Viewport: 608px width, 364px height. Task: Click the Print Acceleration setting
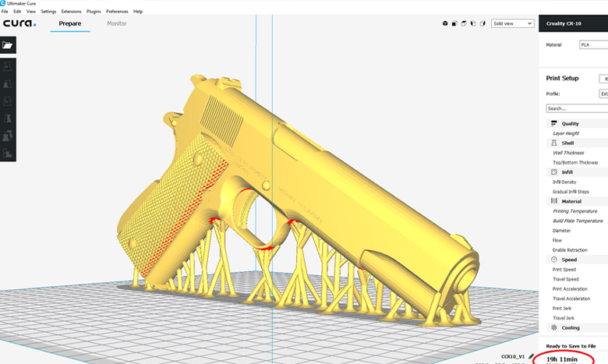(x=570, y=289)
